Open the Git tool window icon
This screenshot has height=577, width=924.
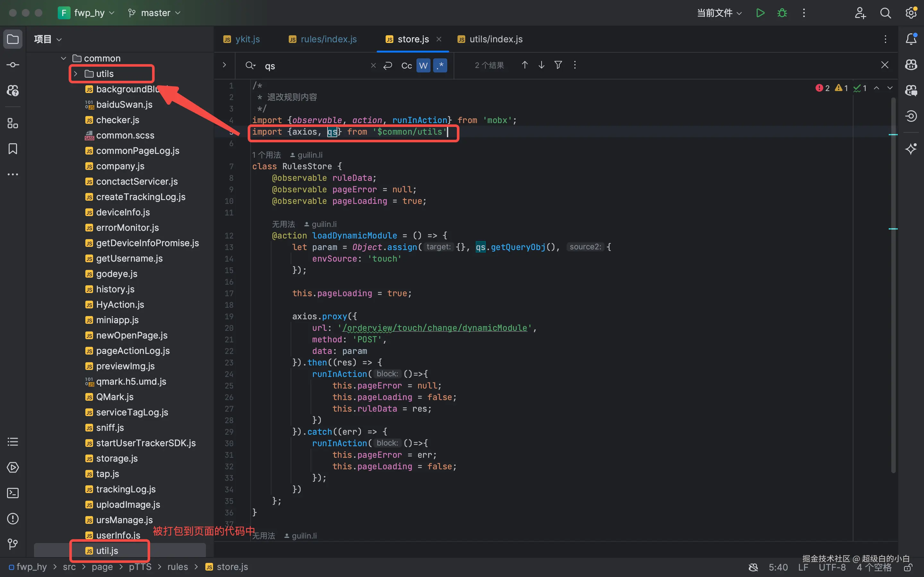[13, 544]
